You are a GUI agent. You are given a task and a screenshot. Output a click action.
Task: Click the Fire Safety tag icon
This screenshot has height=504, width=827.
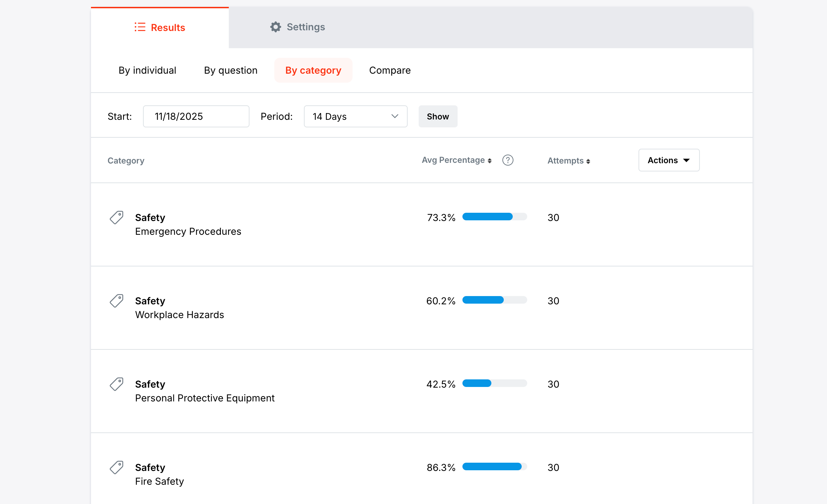(116, 468)
